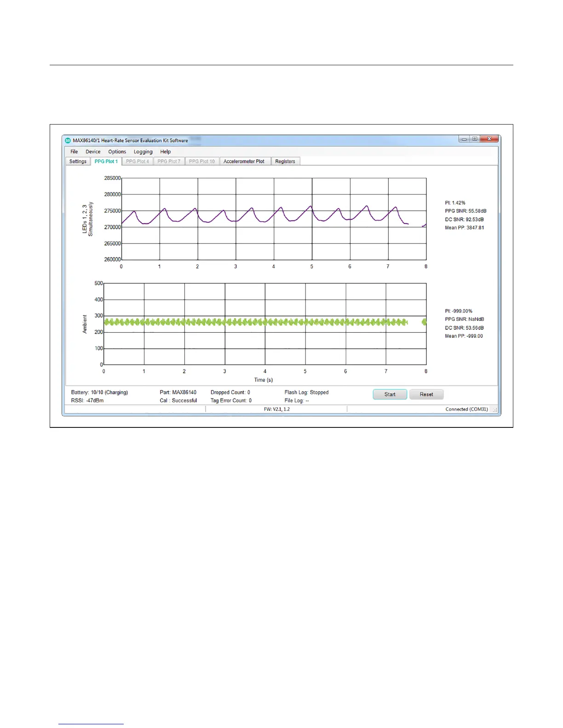The height and width of the screenshot is (728, 563).
Task: Click the Part: MAX86140 label
Action: click(x=178, y=392)
